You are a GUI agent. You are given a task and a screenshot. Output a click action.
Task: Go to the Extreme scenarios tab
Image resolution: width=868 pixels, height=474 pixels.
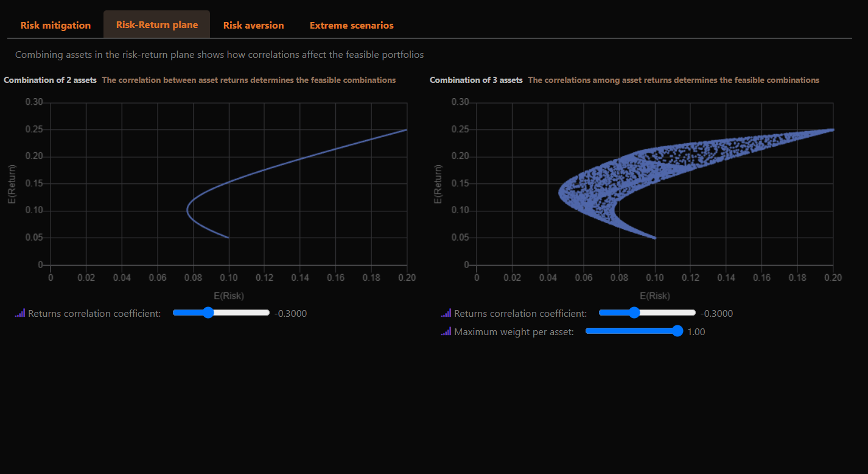coord(351,25)
